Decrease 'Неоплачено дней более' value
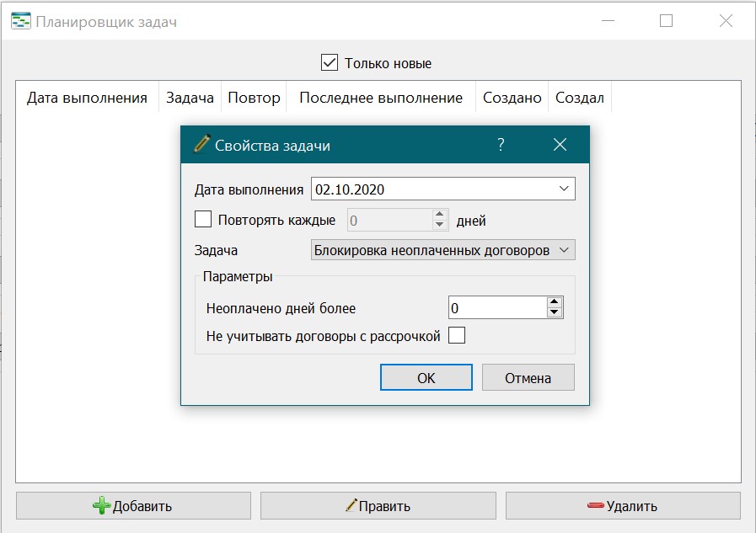Screen dimensions: 756x533 click(x=555, y=312)
